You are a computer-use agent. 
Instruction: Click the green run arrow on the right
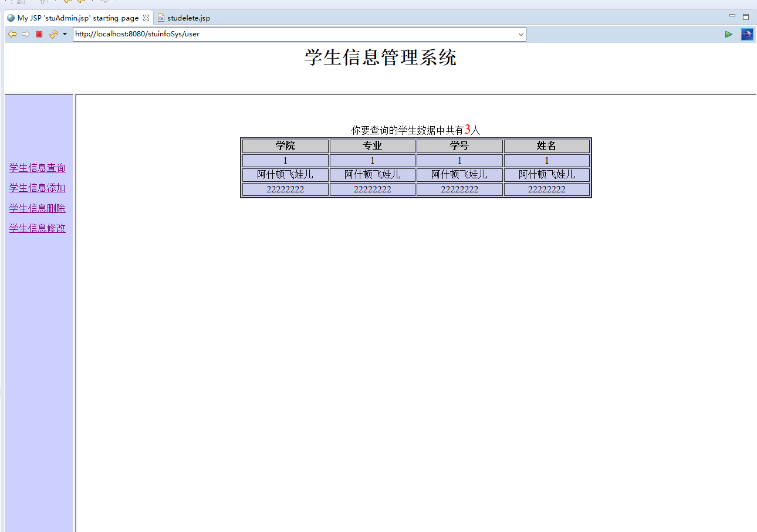pos(729,34)
